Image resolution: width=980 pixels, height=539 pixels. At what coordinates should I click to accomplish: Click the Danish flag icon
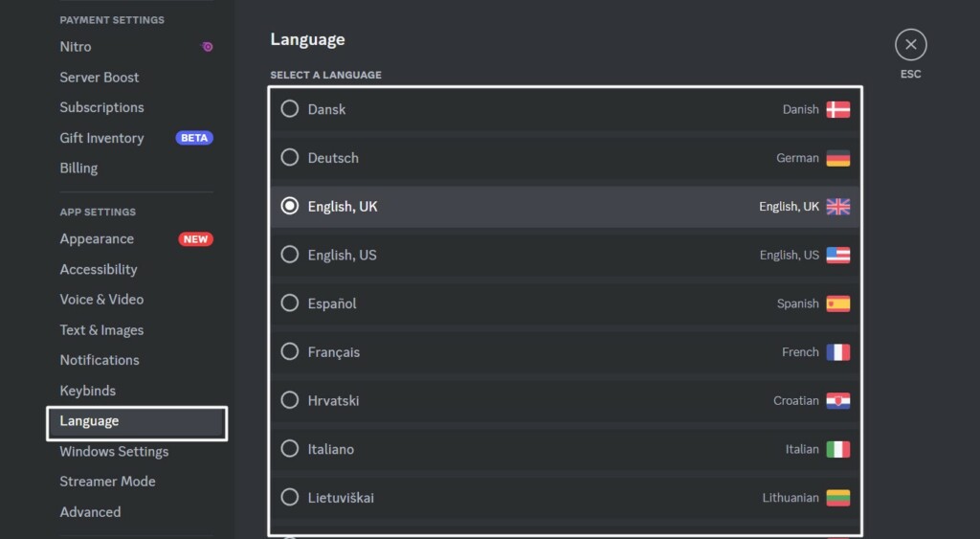(837, 109)
